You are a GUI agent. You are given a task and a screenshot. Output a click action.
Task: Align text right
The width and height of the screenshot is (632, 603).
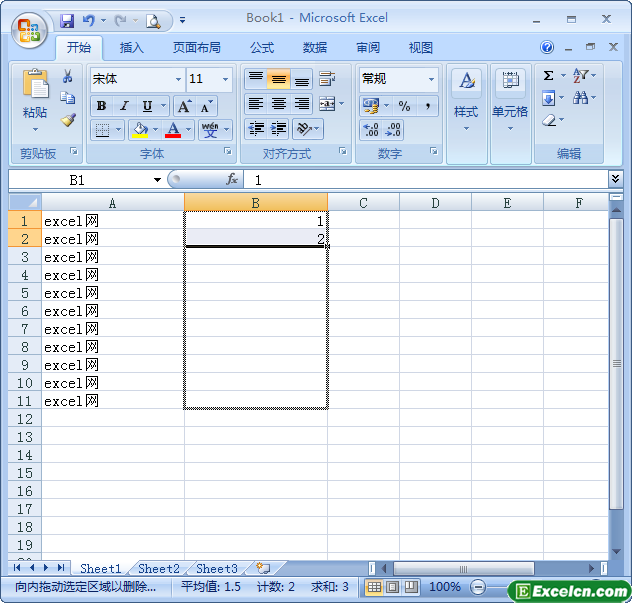[301, 104]
